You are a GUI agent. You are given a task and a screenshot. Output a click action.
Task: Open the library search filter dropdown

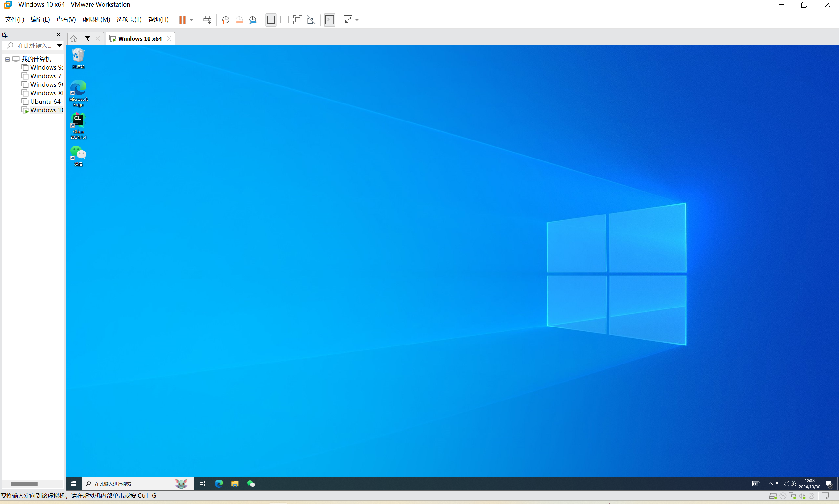tap(59, 45)
